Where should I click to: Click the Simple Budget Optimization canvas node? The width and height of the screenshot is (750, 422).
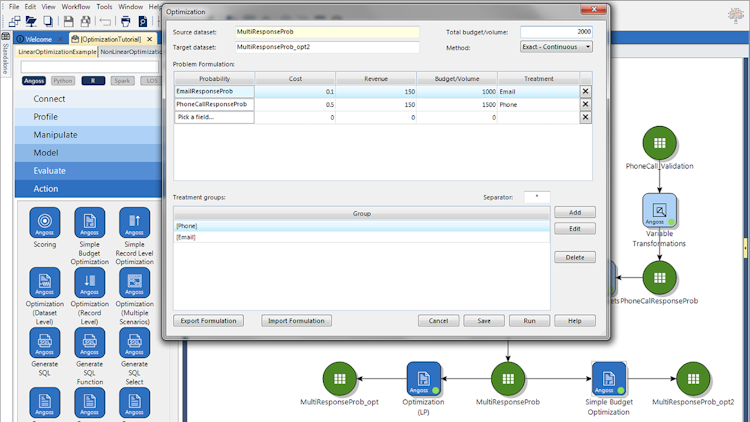[x=609, y=378]
